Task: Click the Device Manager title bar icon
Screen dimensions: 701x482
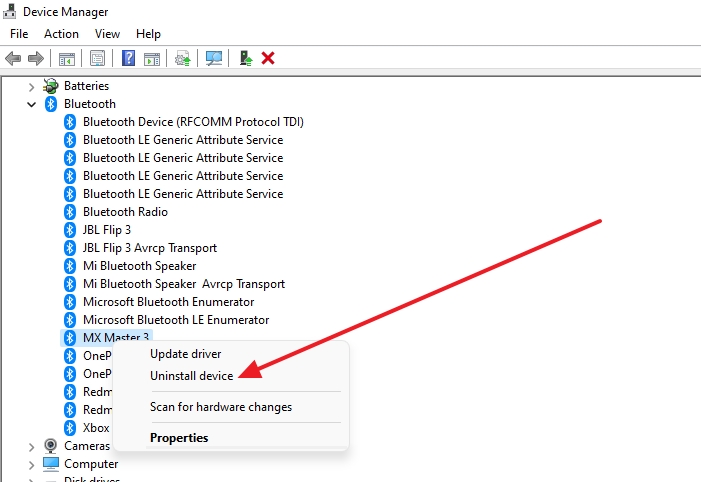Action: pos(9,11)
